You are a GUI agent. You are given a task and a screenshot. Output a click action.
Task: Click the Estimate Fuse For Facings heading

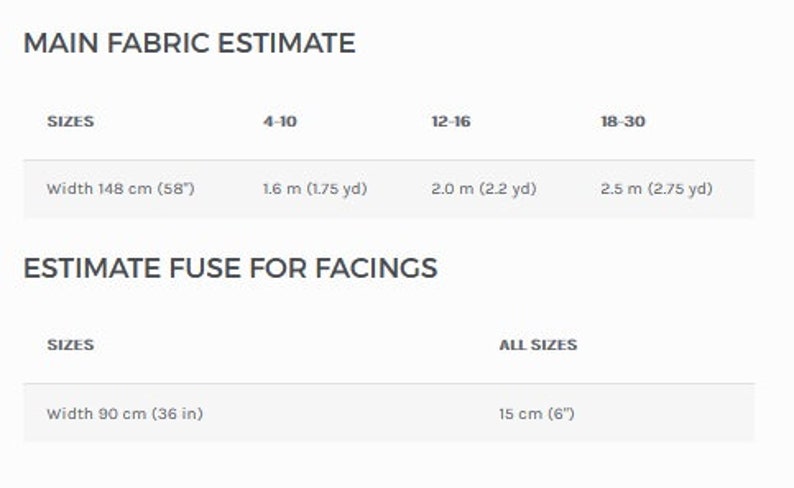[x=230, y=268]
